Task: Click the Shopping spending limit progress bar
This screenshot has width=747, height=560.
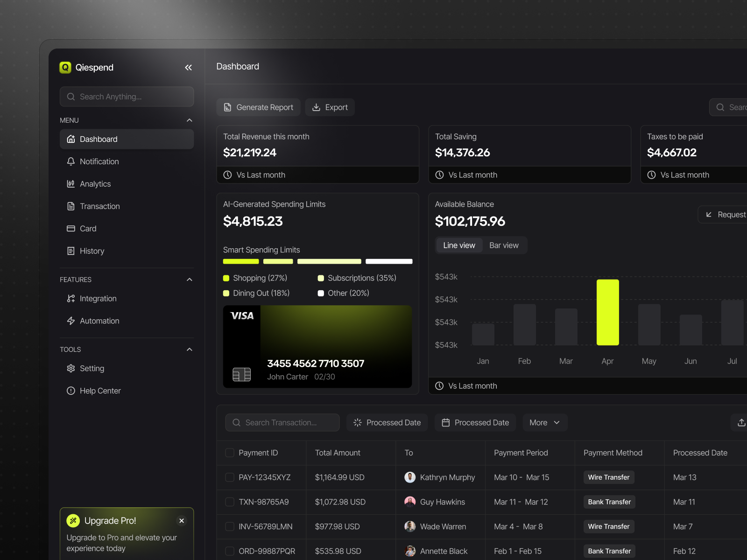Action: pos(240,261)
